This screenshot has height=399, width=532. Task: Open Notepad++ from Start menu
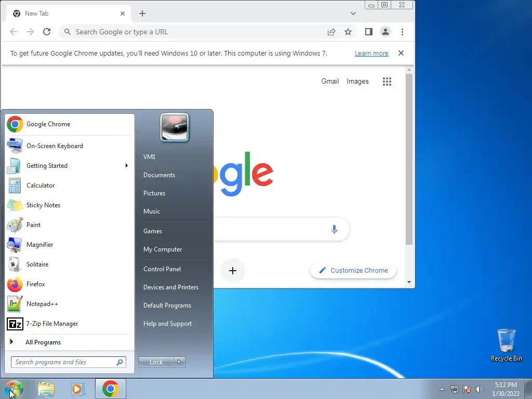pyautogui.click(x=69, y=303)
